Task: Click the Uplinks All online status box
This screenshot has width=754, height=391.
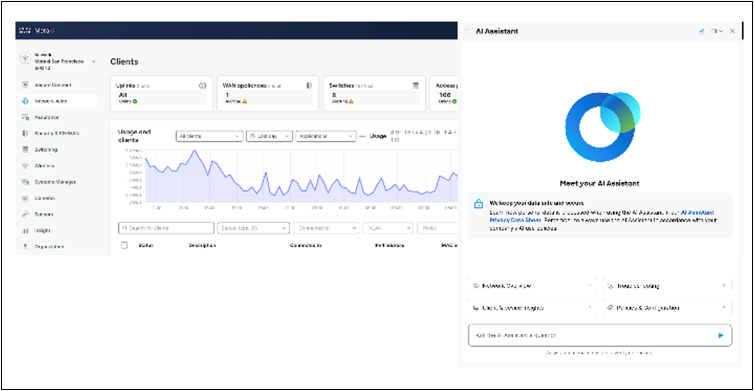Action: click(x=162, y=98)
